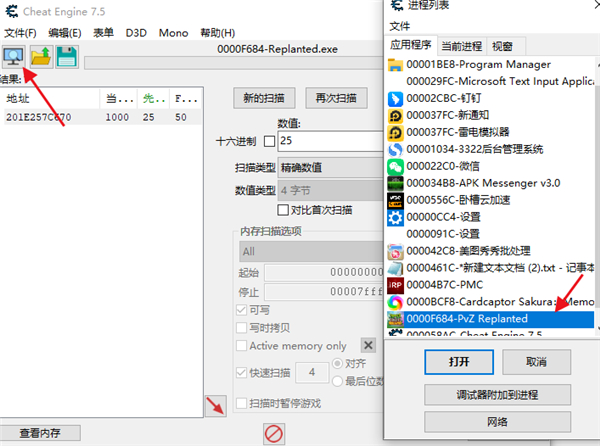Click the 取消 button

pyautogui.click(x=536, y=362)
